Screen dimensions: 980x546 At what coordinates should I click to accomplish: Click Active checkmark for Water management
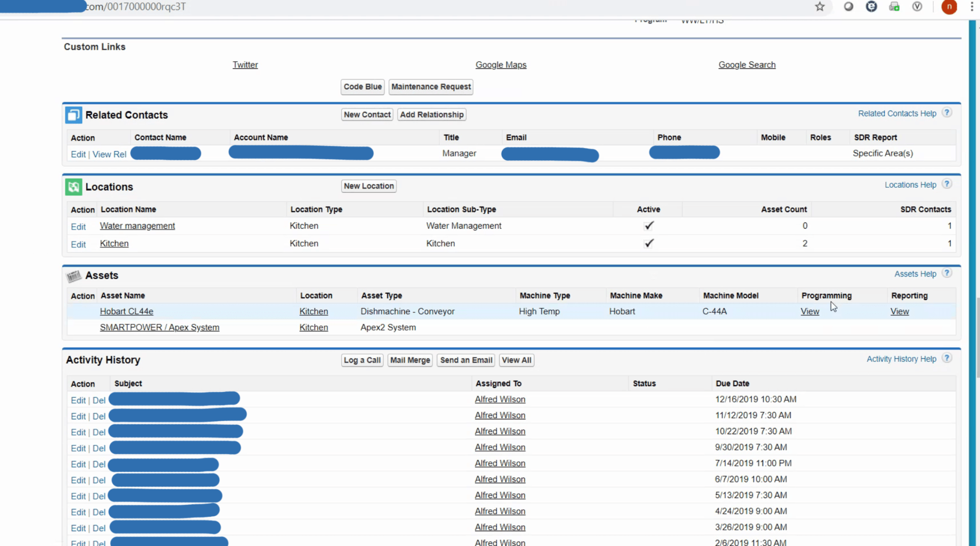click(x=649, y=226)
